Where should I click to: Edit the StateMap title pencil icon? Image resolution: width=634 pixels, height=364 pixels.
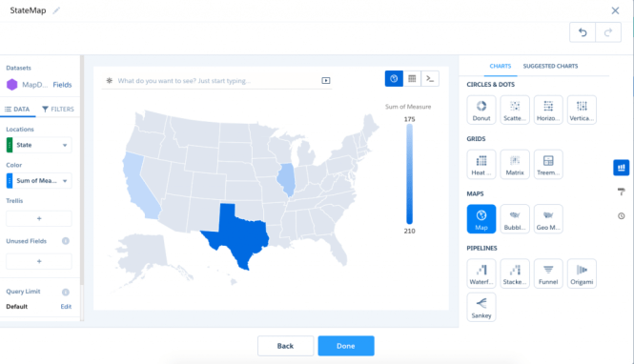tap(56, 10)
